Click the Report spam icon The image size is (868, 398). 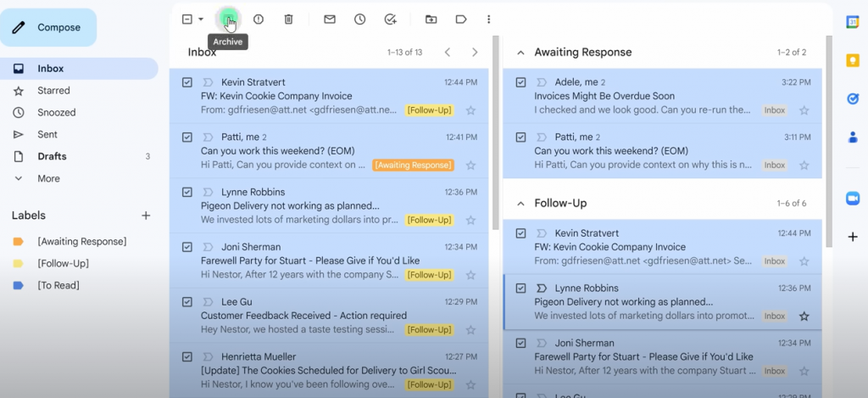click(x=259, y=19)
